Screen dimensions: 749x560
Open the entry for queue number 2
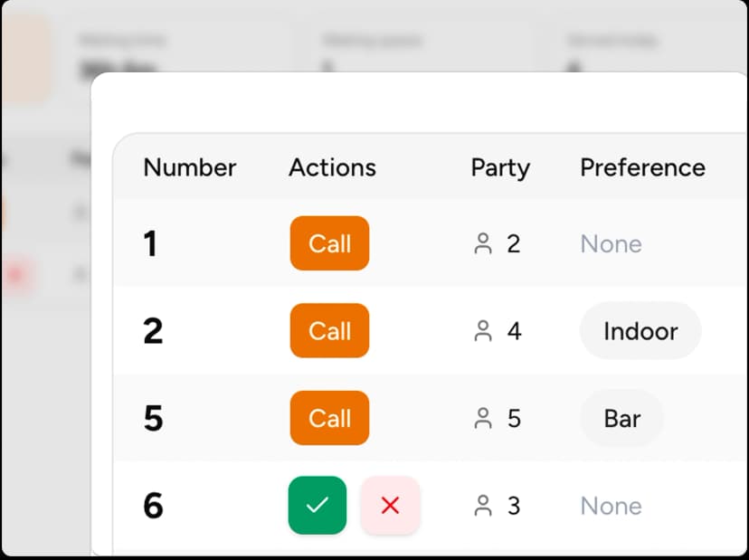[153, 331]
